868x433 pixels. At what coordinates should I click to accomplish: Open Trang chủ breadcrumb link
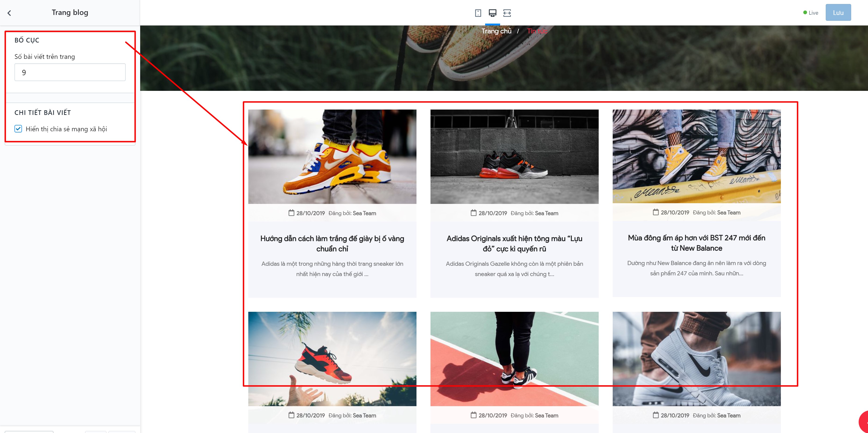pyautogui.click(x=496, y=31)
